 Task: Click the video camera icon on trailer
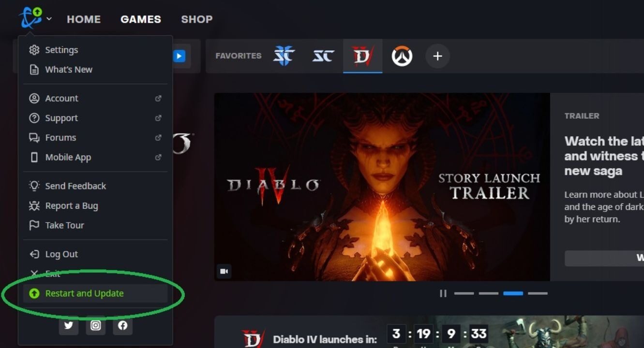click(x=224, y=271)
